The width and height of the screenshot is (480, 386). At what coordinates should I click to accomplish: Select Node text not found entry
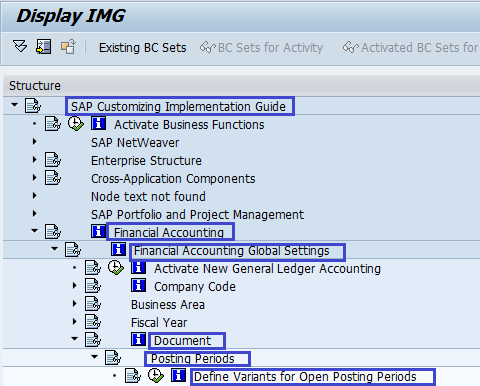[x=148, y=197]
